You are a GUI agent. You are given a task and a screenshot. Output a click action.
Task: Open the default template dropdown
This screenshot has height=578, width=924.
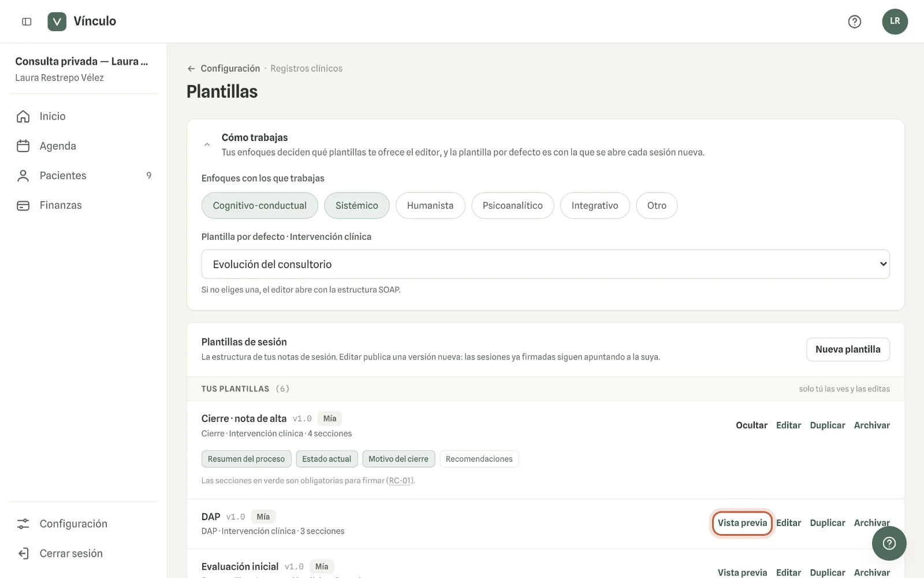click(545, 264)
